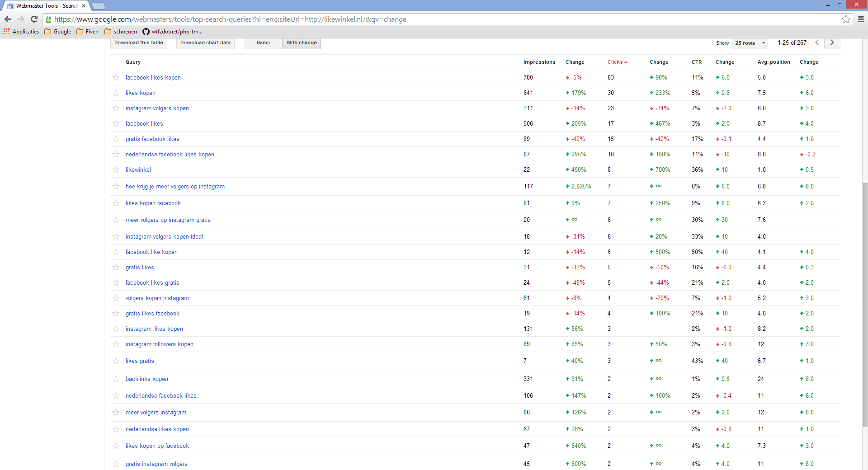
Task: Star the 'facebook likes' query row
Action: tap(116, 124)
